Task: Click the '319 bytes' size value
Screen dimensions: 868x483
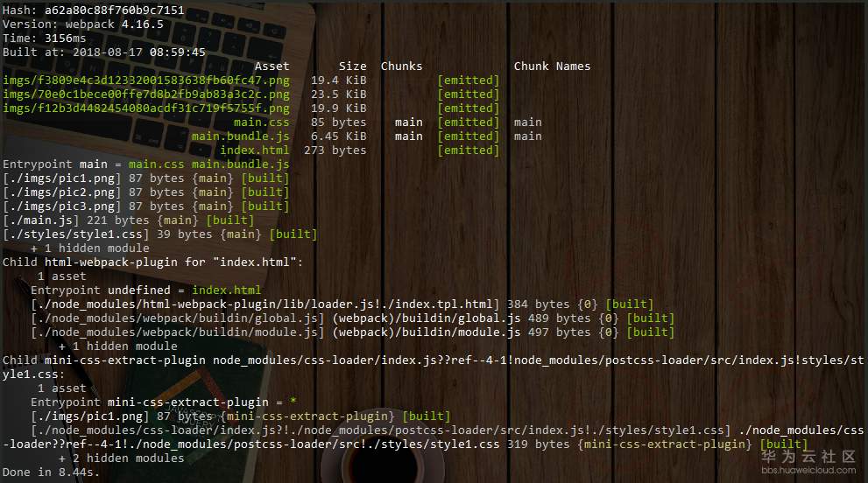Action: click(x=538, y=444)
